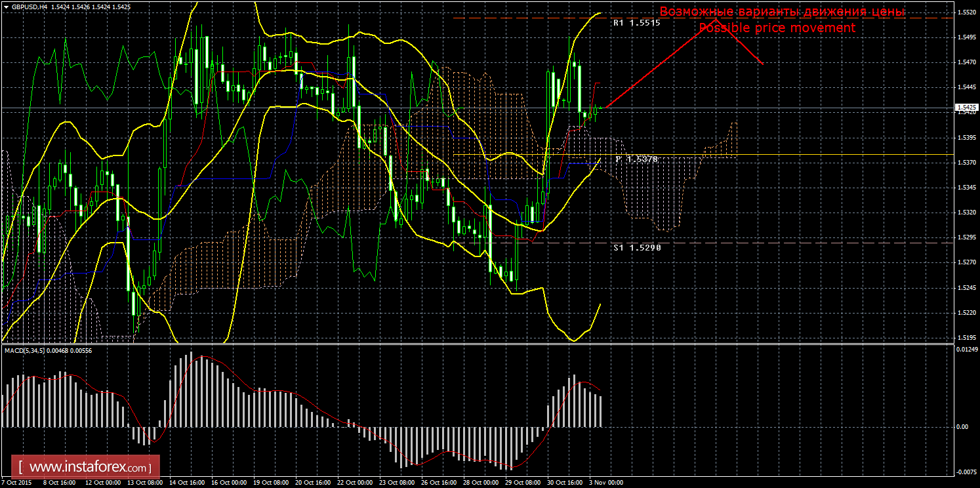The image size is (980, 488).
Task: Click the MACD 0.01249 scale value
Action: pyautogui.click(x=966, y=348)
